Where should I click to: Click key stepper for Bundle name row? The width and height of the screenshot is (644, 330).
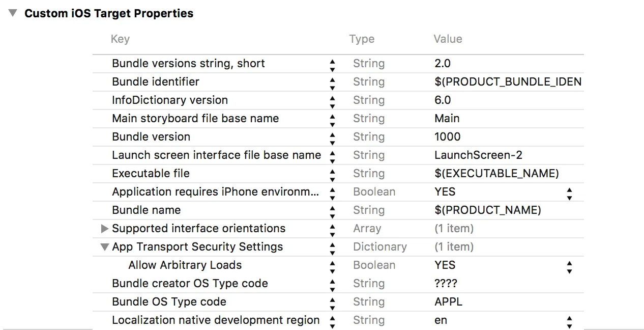click(x=332, y=210)
